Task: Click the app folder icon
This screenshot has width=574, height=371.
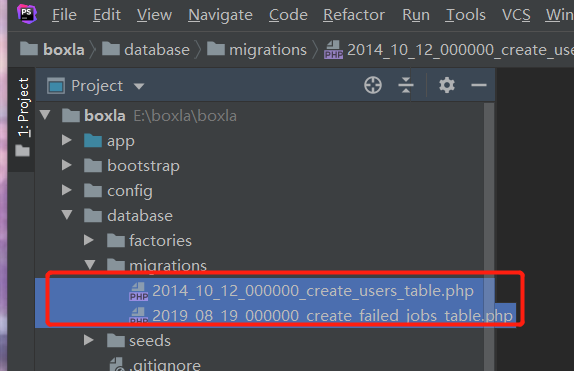Action: click(93, 141)
